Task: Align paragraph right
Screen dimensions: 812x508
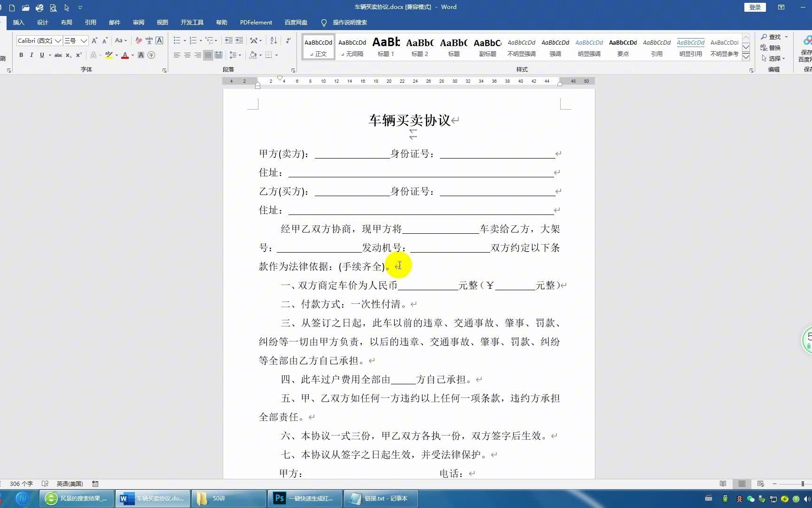Action: pyautogui.click(x=198, y=55)
